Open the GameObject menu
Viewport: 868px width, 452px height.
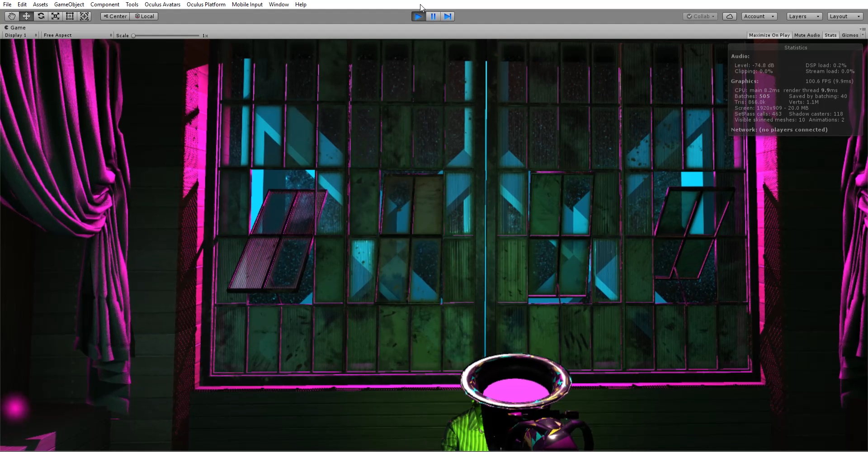[x=69, y=5]
